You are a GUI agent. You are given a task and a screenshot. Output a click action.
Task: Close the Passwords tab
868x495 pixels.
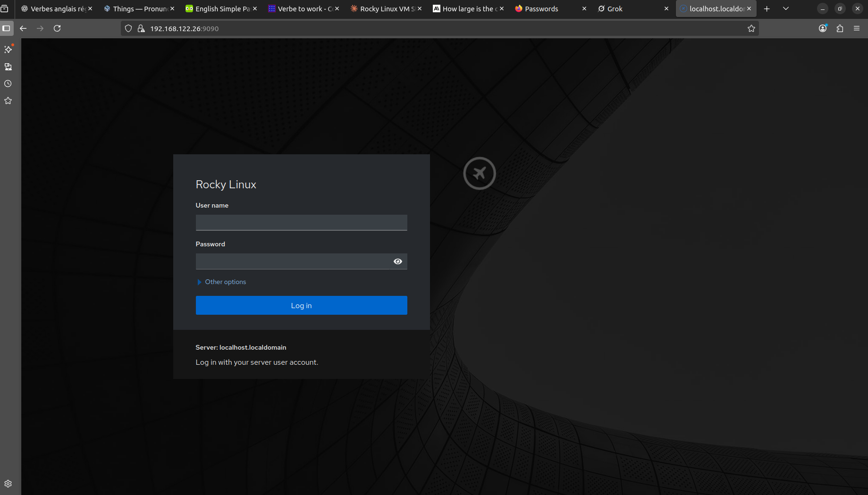click(x=584, y=8)
